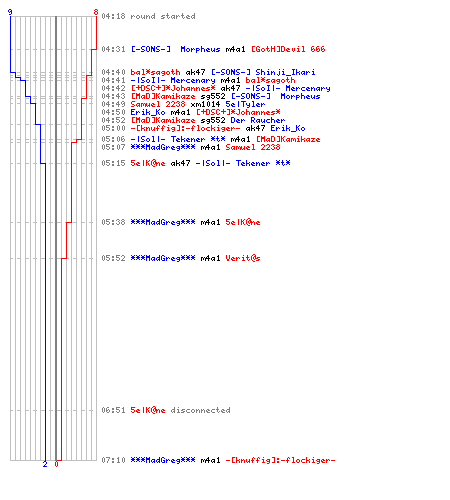This screenshot has width=450, height=500.
Task: Select the Der Raucher player name
Action: click(258, 120)
